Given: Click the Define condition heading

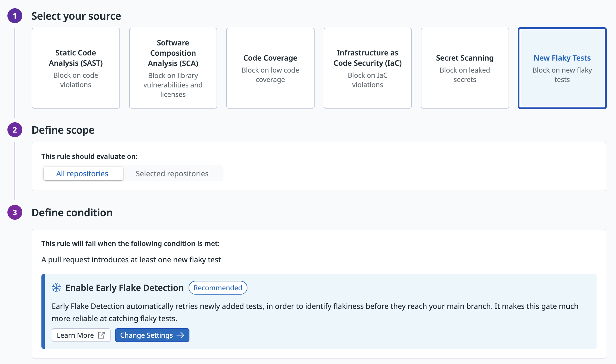Looking at the screenshot, I should coord(72,213).
